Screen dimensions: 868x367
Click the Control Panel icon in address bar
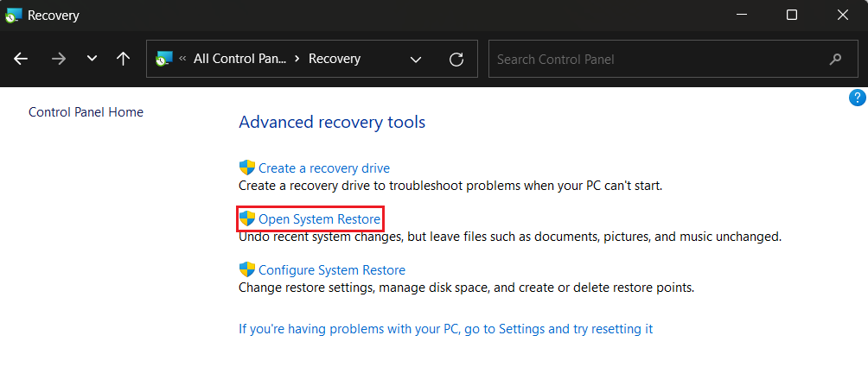pyautogui.click(x=164, y=59)
